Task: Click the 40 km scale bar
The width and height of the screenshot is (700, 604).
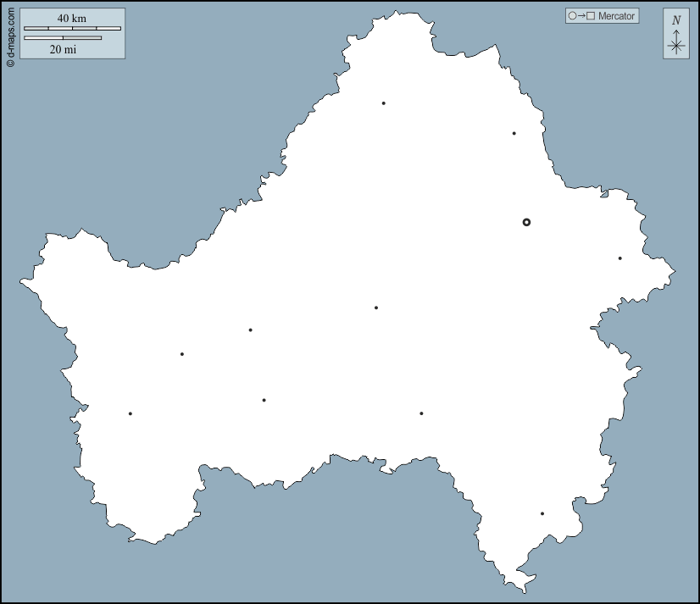Action: click(72, 28)
